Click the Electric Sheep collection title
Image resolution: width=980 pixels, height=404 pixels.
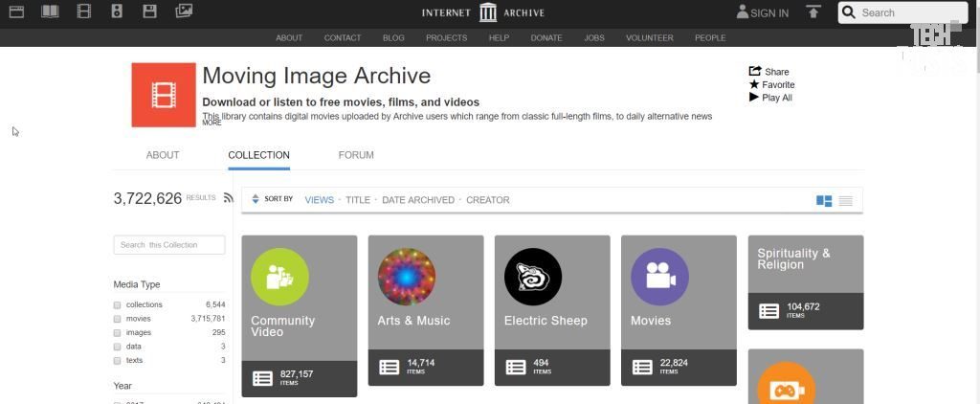pos(546,320)
